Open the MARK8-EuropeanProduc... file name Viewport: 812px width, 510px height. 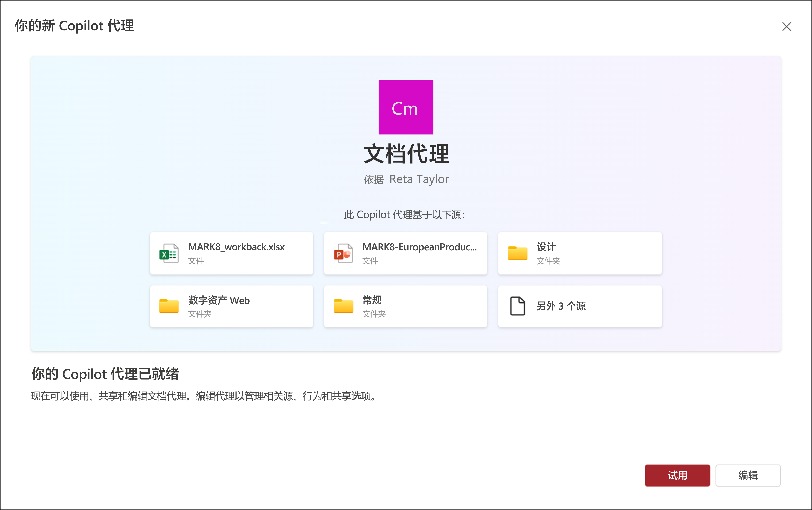pos(419,247)
